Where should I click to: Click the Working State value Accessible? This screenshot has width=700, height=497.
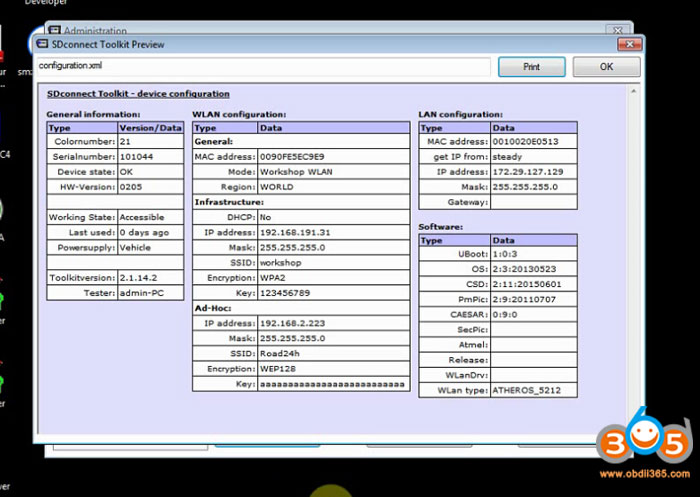[x=142, y=217]
